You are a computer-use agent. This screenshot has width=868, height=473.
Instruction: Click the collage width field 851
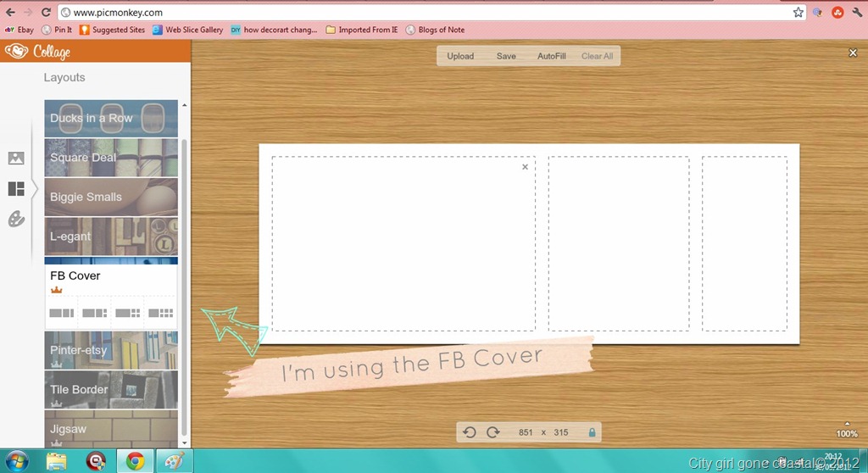coord(526,432)
